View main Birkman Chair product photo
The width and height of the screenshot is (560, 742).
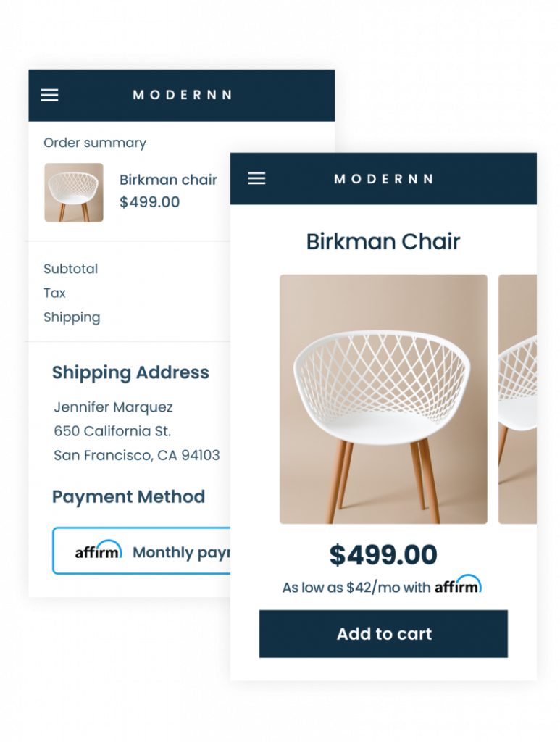[x=383, y=399]
